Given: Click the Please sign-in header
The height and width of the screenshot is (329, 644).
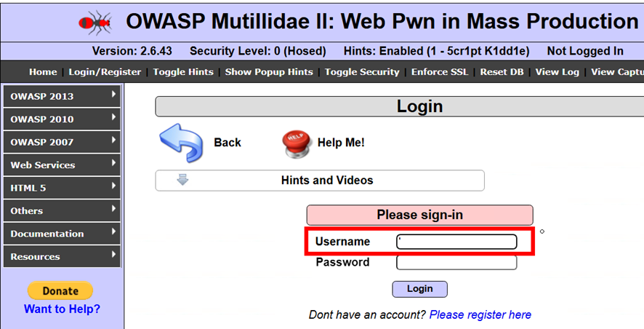Looking at the screenshot, I should tap(419, 215).
